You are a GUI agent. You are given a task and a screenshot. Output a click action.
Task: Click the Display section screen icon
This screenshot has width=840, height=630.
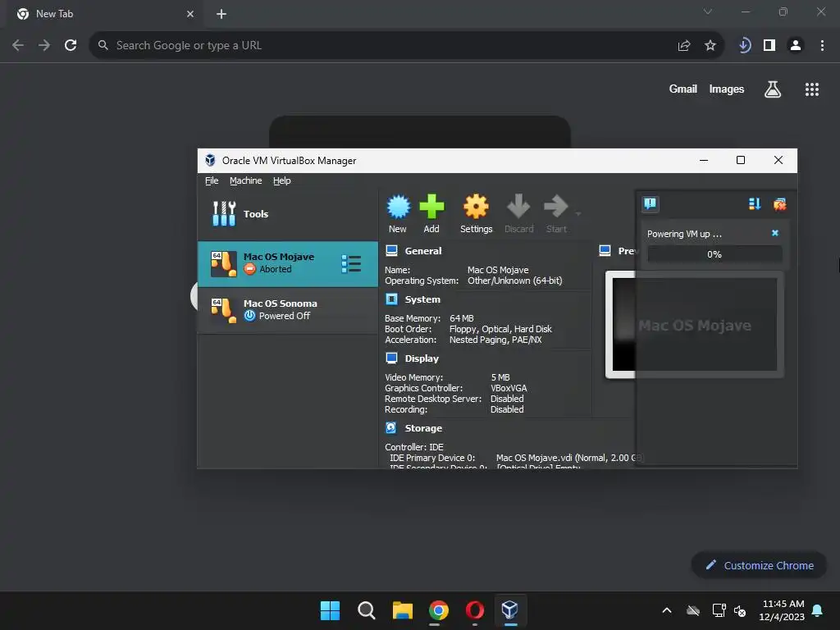click(x=391, y=358)
